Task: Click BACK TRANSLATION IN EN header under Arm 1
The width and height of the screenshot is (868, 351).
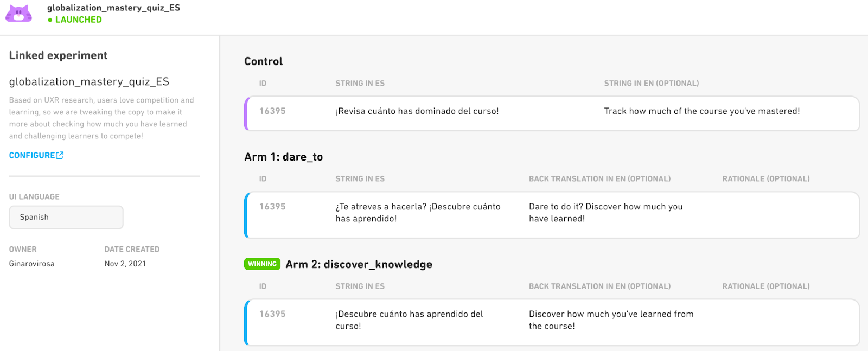Action: (x=599, y=179)
